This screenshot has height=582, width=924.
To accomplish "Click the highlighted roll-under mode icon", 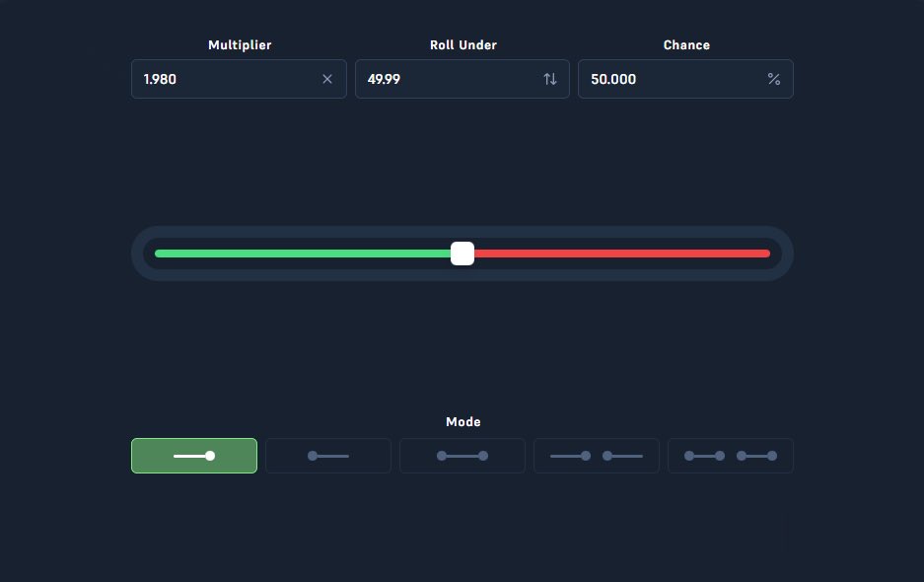I will (x=194, y=456).
